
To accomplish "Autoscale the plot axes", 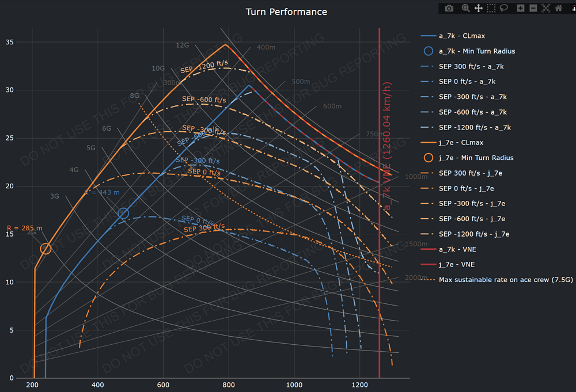I will tap(545, 8).
